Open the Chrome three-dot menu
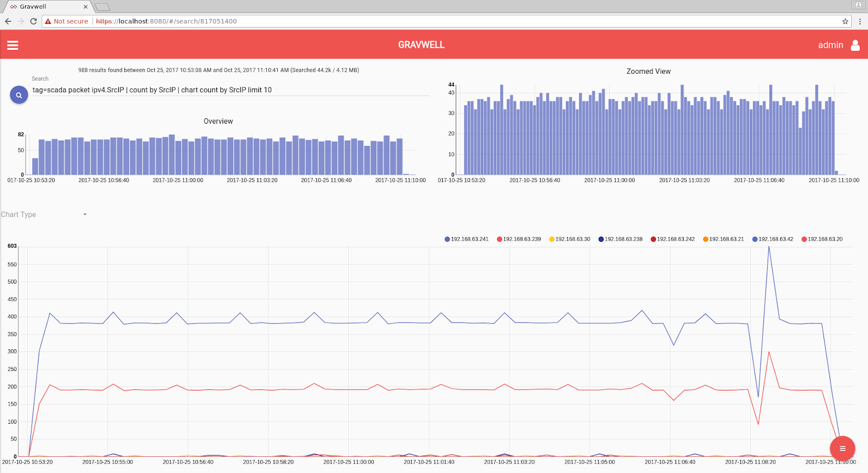This screenshot has height=473, width=868. point(860,21)
